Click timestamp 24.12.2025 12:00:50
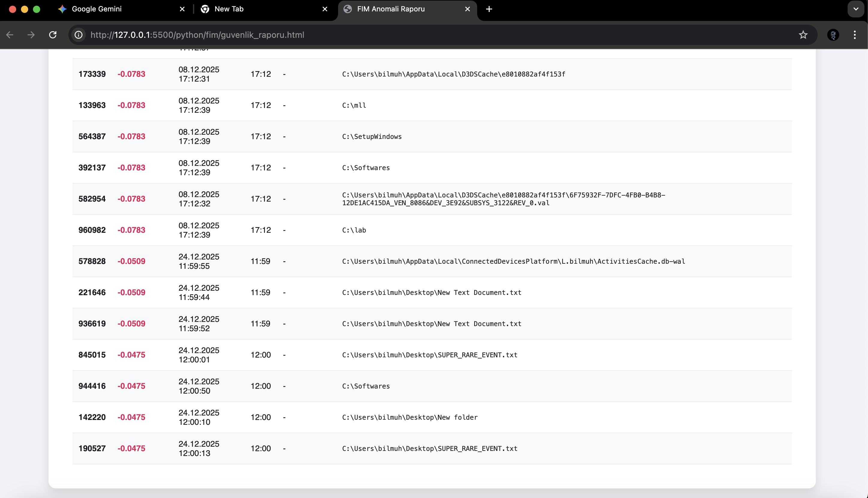868x498 pixels. [x=199, y=386]
